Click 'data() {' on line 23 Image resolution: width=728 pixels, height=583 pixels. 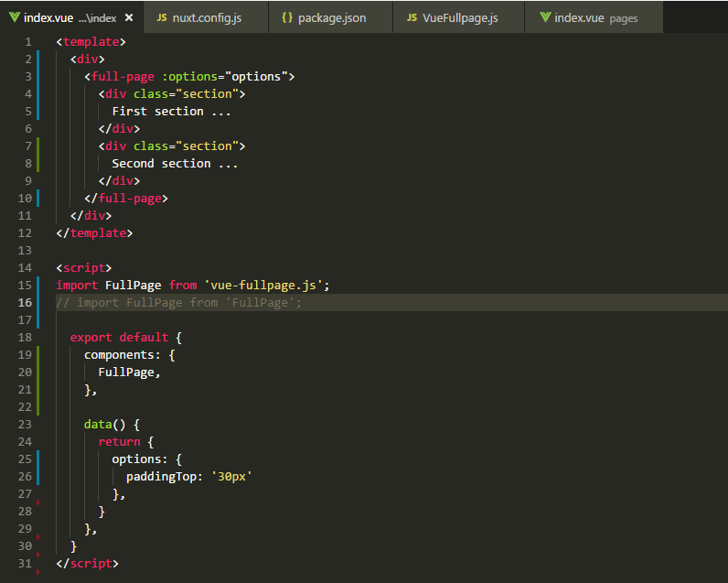112,425
